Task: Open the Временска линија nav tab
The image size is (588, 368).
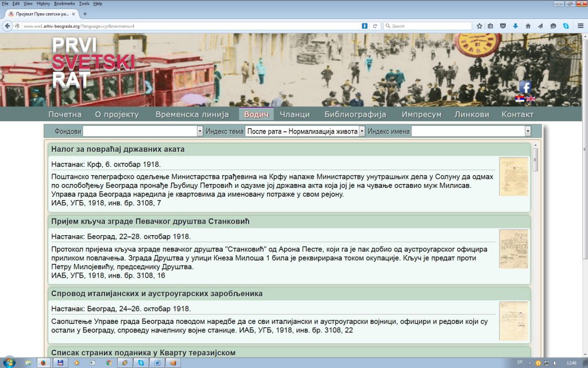Action: pos(192,114)
